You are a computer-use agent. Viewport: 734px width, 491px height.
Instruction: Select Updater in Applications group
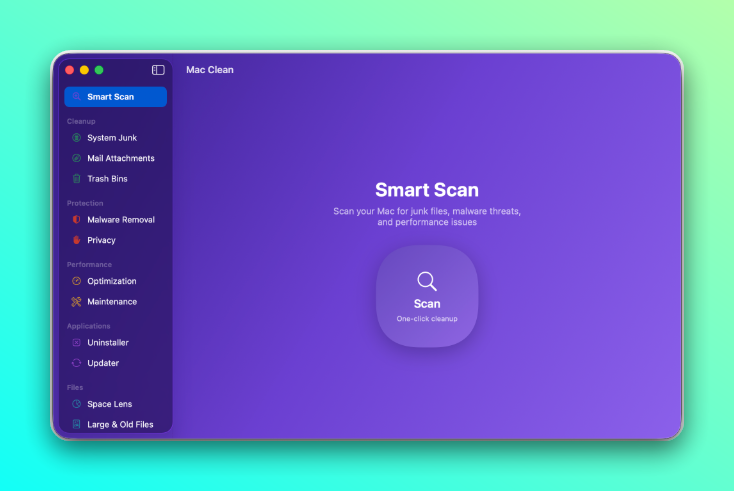[x=116, y=363]
